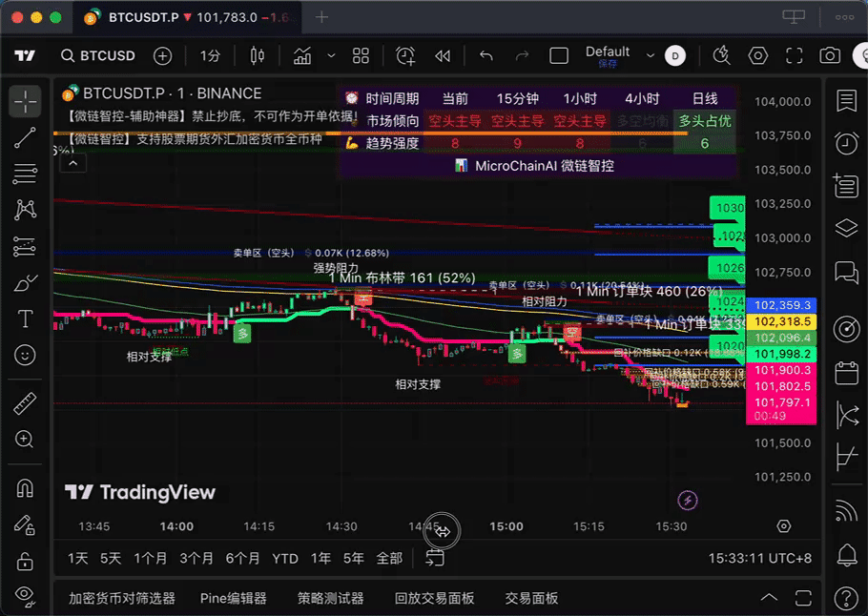868x616 pixels.
Task: Set date range to 全部
Action: [389, 559]
